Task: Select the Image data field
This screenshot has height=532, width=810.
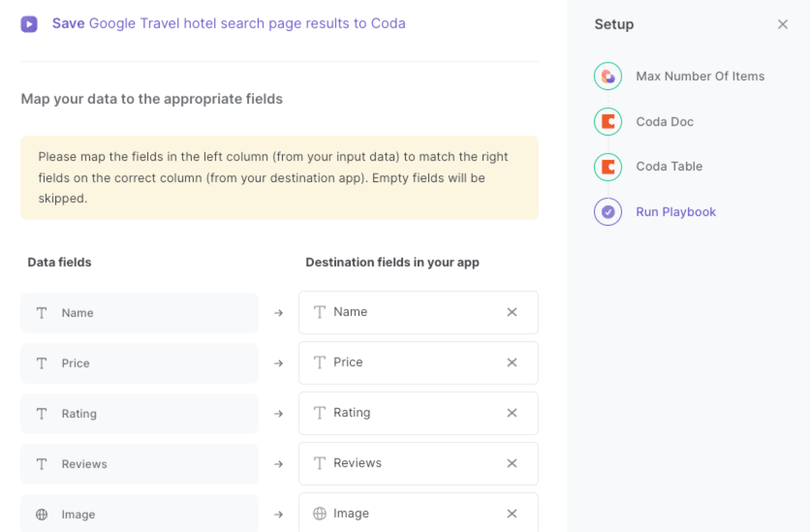Action: 139,513
